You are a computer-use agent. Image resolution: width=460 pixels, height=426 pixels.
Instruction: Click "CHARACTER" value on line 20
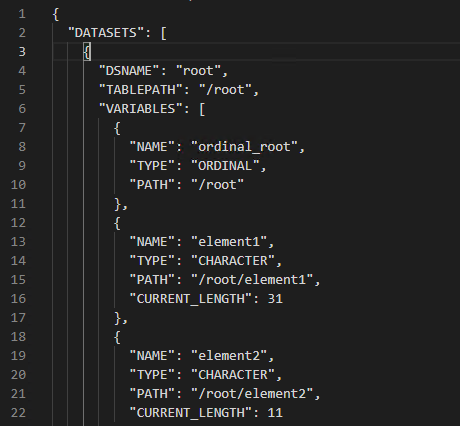[233, 375]
